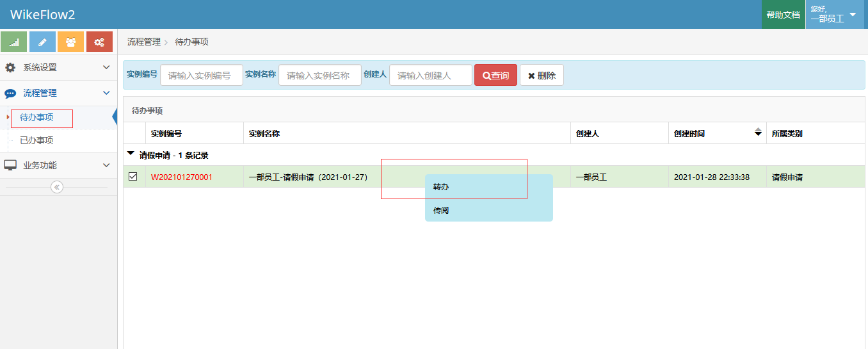Image resolution: width=868 pixels, height=349 pixels.
Task: Focus the 创建人 input field
Action: (431, 75)
